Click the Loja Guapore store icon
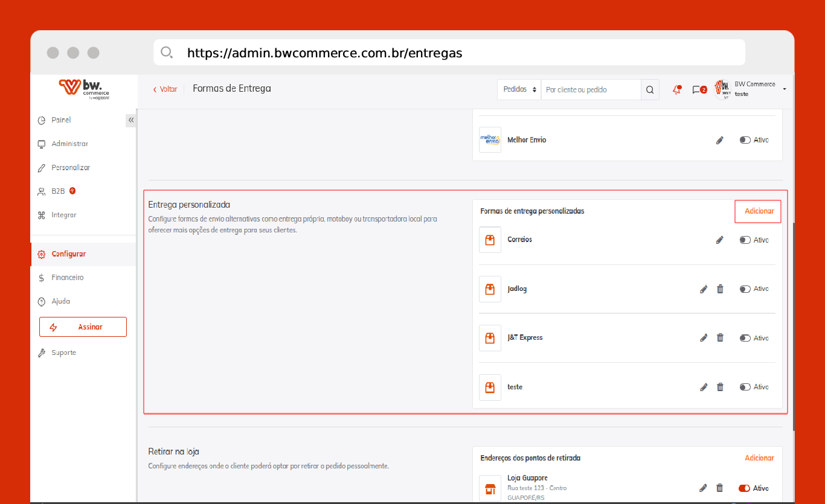Screen dimensions: 825x504 tap(490, 488)
